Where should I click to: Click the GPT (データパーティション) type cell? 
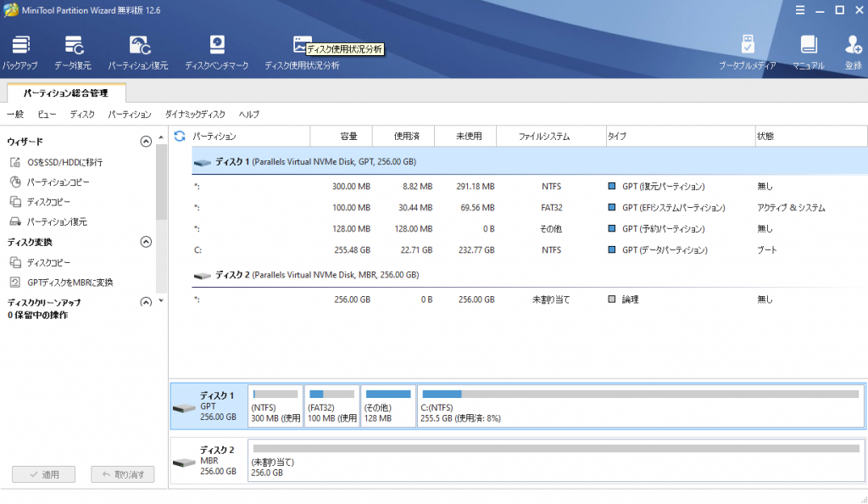pyautogui.click(x=658, y=249)
